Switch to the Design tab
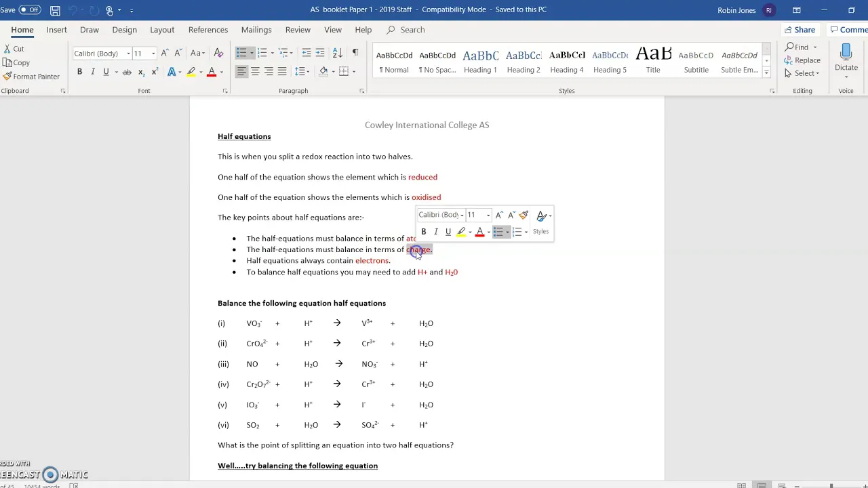The image size is (868, 488). point(124,30)
